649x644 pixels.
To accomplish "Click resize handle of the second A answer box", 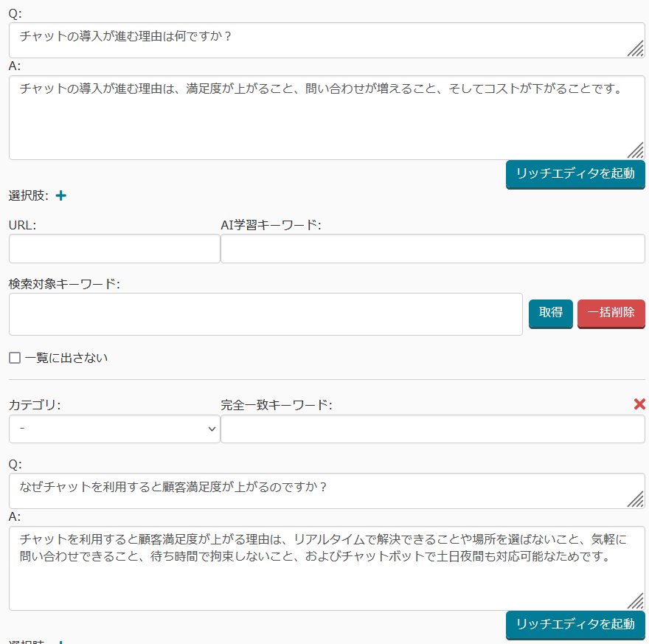I will click(636, 601).
